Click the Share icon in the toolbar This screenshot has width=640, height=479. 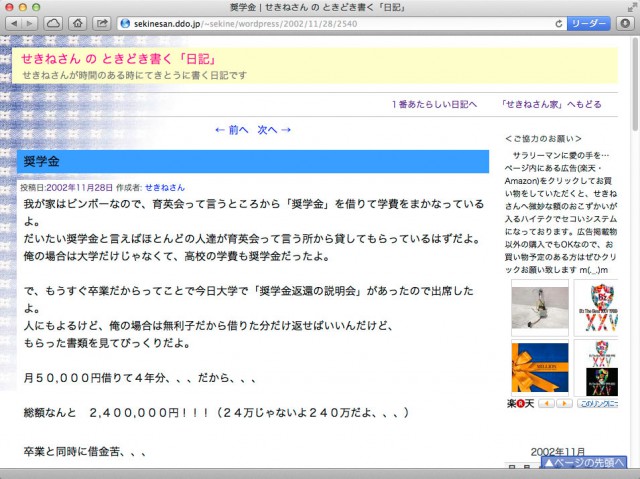point(102,22)
